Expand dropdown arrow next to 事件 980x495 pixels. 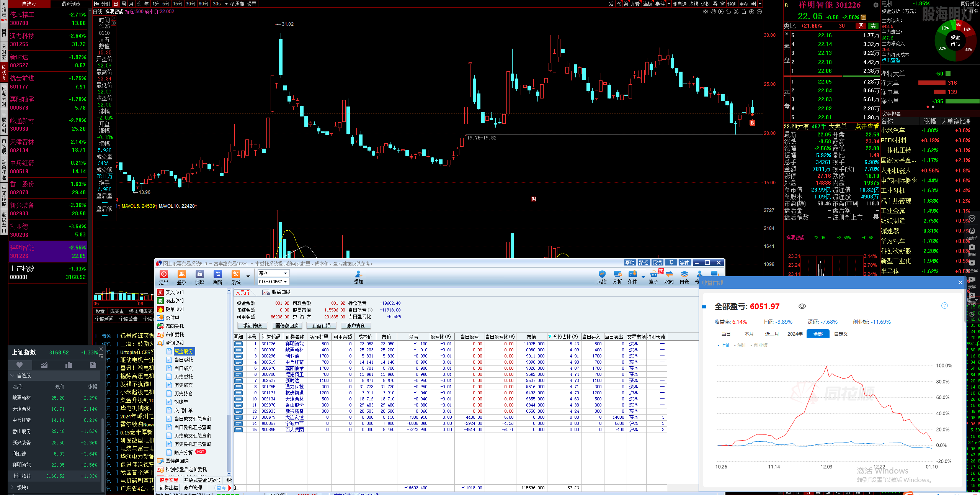coord(669,4)
